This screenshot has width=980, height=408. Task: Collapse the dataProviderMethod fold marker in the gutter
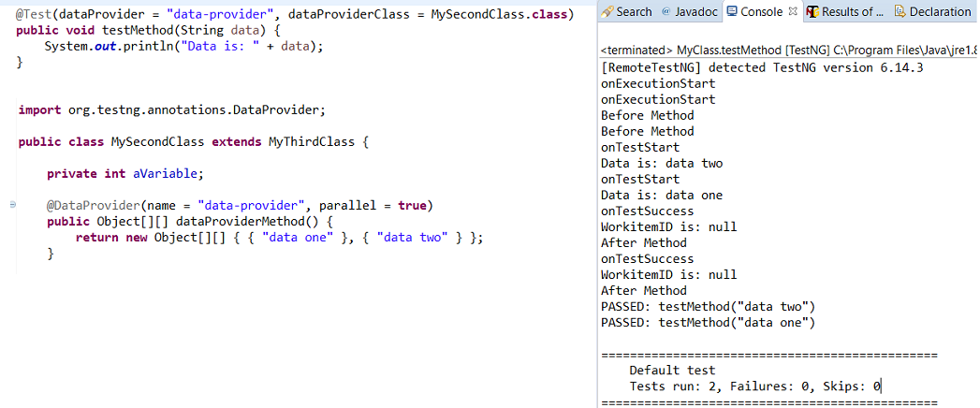(12, 205)
